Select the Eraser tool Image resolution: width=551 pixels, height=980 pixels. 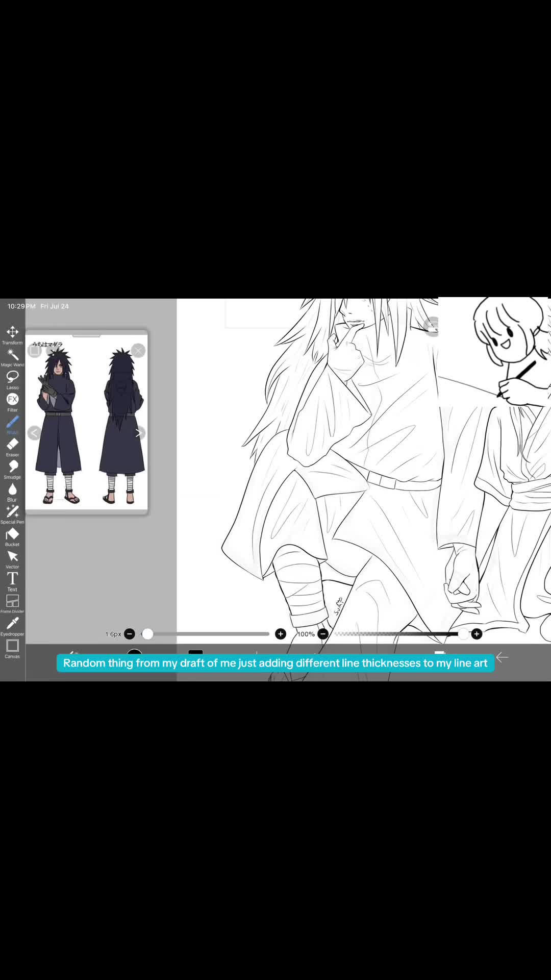[12, 447]
